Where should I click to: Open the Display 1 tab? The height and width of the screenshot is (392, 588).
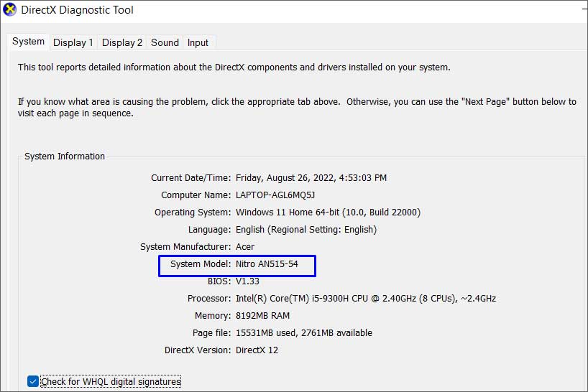[x=73, y=42]
